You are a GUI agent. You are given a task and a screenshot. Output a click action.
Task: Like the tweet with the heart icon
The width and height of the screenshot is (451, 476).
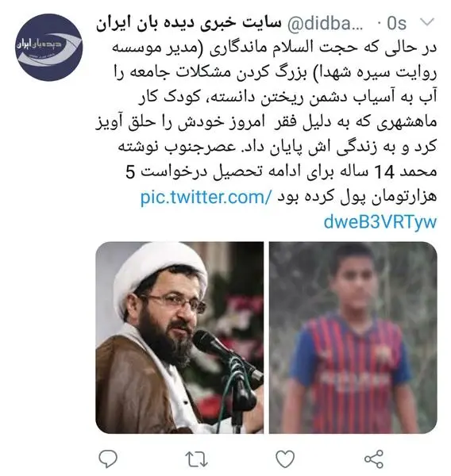[285, 459]
